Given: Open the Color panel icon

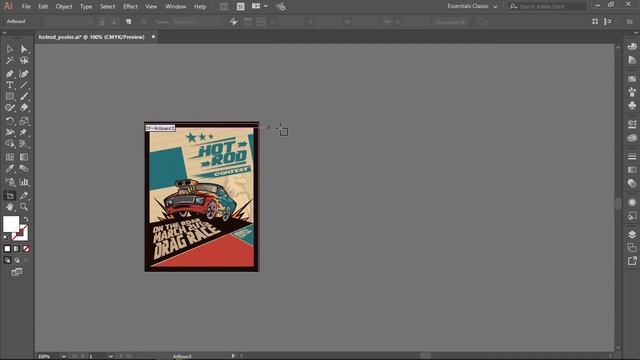Looking at the screenshot, I should tap(632, 46).
